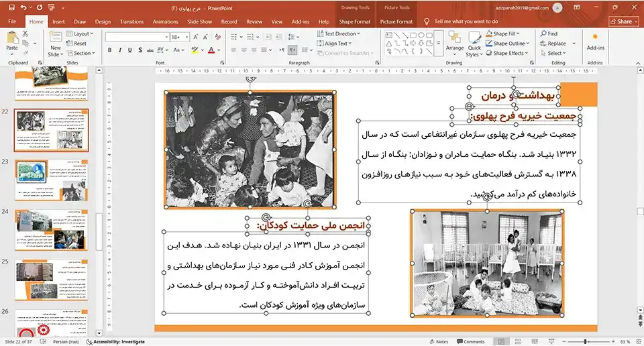Select the right arrow shape

pyautogui.click(x=413, y=43)
